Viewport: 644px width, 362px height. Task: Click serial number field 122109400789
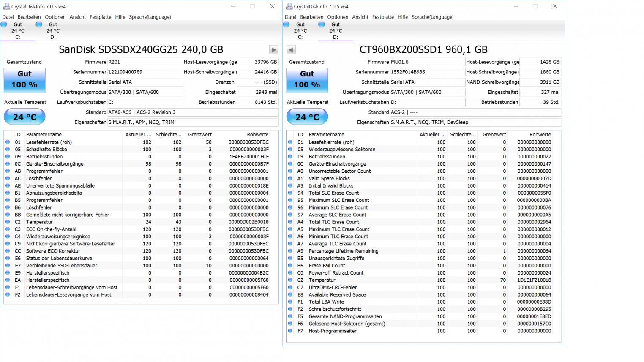pos(145,72)
